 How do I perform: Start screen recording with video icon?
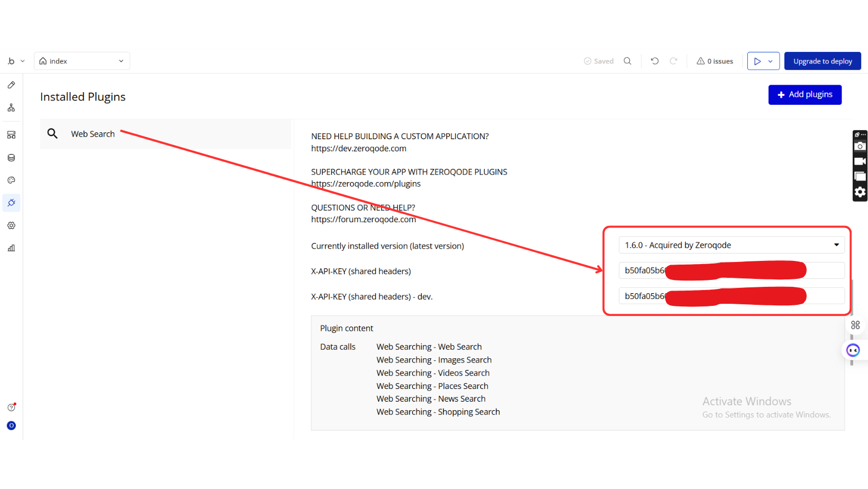tap(860, 161)
